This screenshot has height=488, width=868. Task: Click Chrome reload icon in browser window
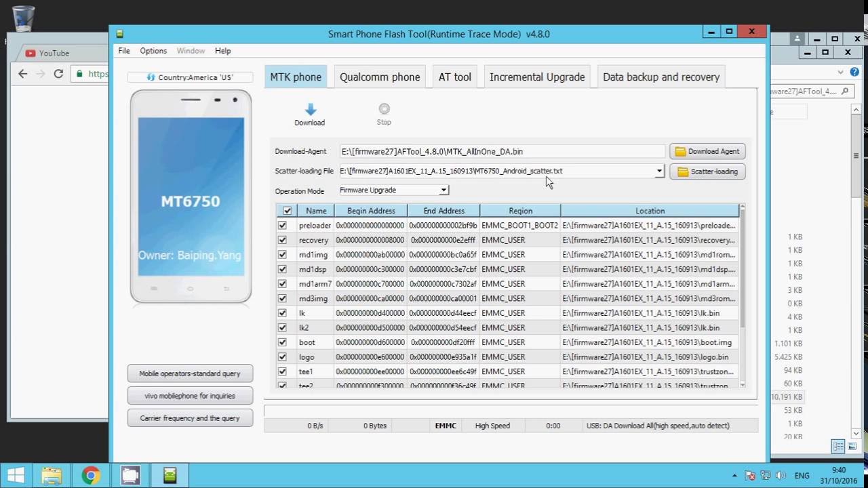pyautogui.click(x=58, y=74)
